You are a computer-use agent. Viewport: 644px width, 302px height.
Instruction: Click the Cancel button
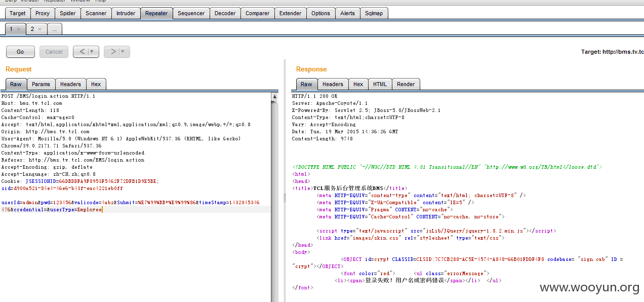[x=54, y=52]
